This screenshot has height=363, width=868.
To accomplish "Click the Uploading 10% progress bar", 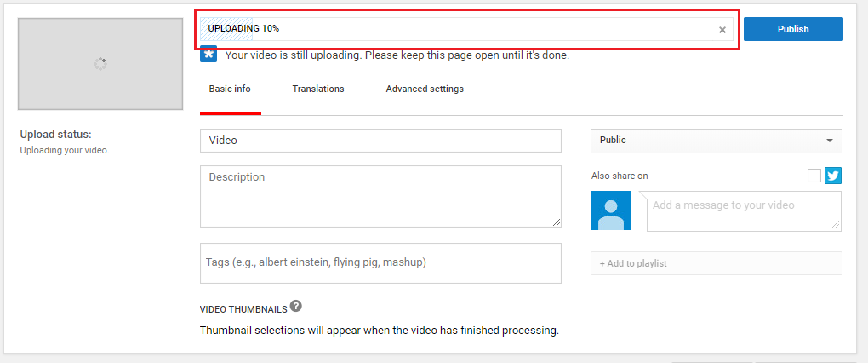I will click(466, 29).
